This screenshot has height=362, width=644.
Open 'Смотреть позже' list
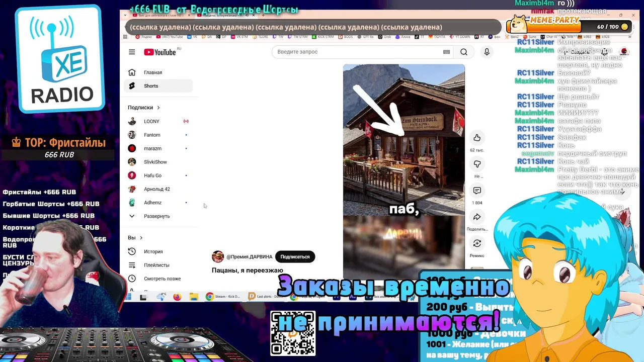point(158,279)
